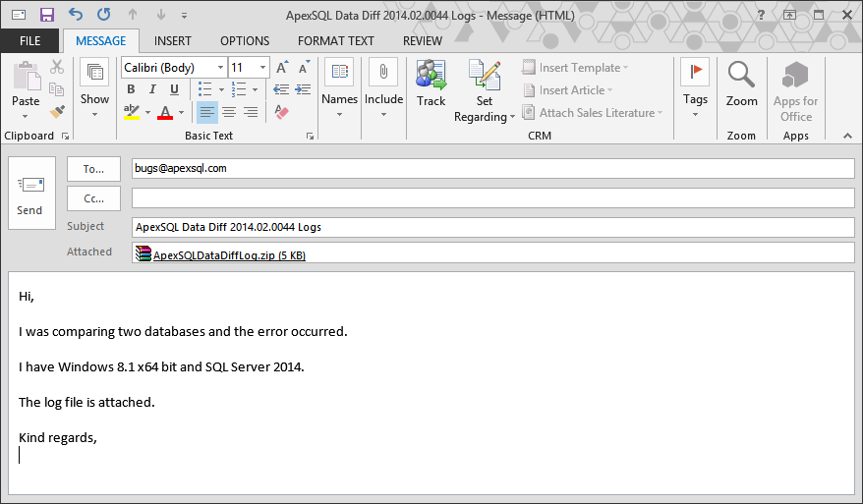Open the font size 11 dropdown
863x504 pixels.
click(262, 68)
